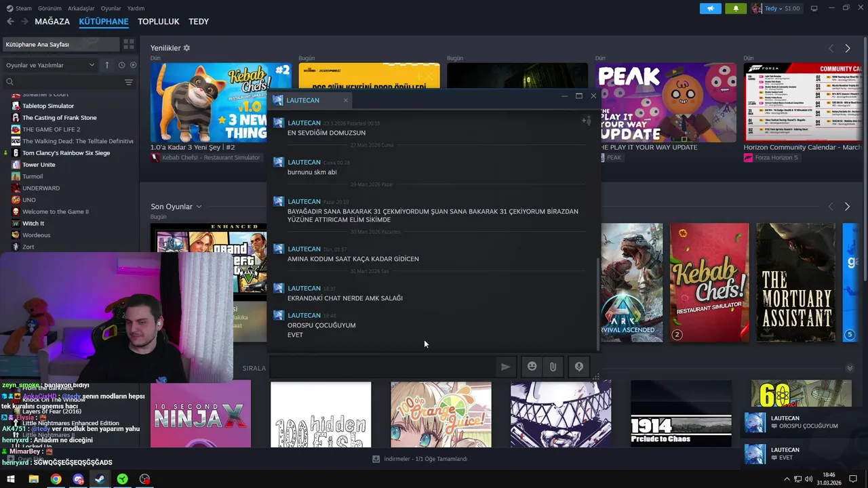The width and height of the screenshot is (868, 488).
Task: Show recent activity clock filter
Action: (122, 65)
